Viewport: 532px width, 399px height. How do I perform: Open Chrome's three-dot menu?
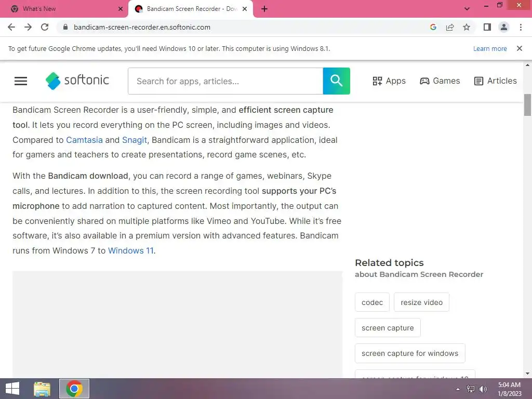521,27
